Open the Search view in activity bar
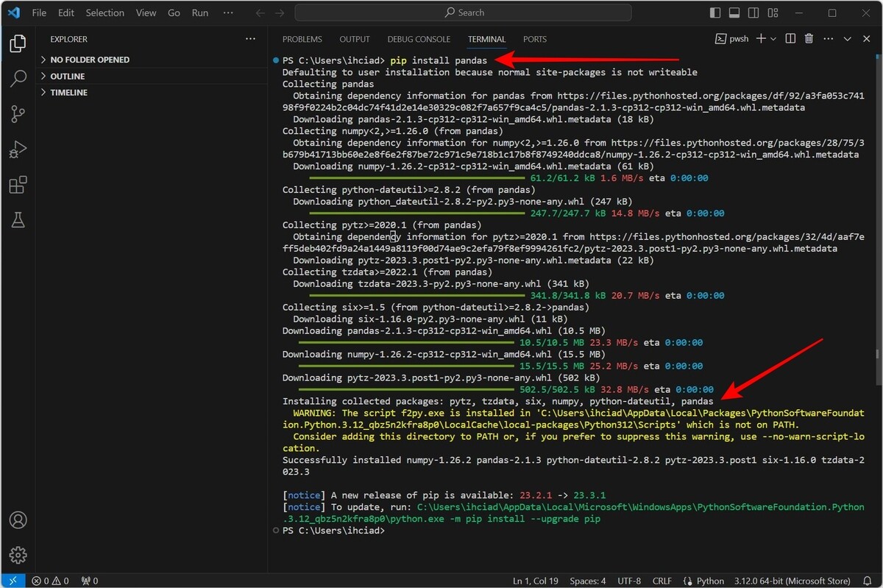 coord(18,78)
